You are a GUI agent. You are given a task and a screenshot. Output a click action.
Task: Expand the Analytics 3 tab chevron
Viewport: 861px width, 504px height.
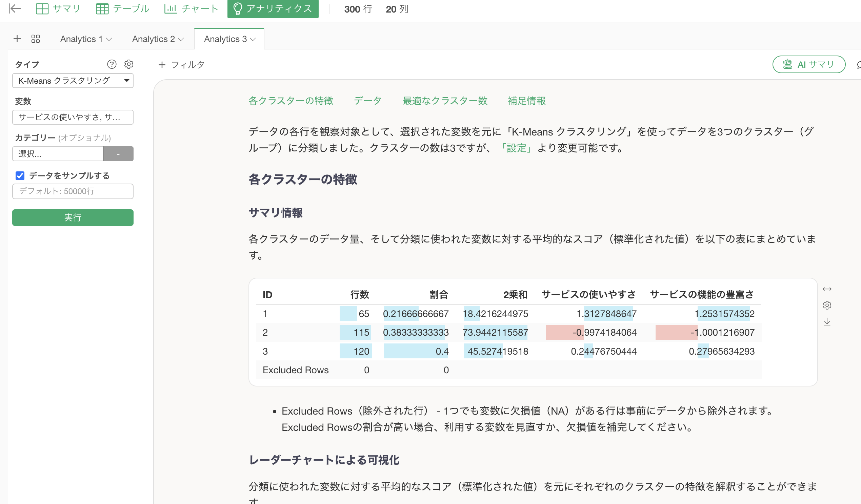253,39
